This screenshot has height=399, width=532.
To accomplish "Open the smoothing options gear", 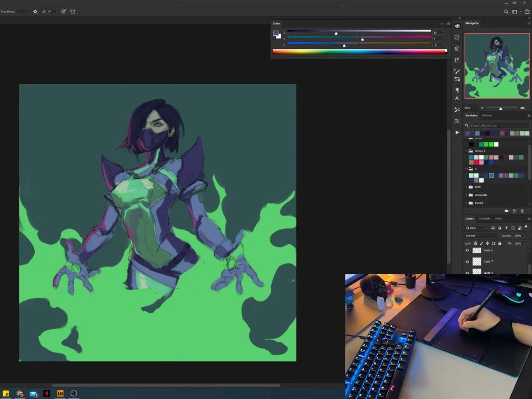I will coord(35,11).
